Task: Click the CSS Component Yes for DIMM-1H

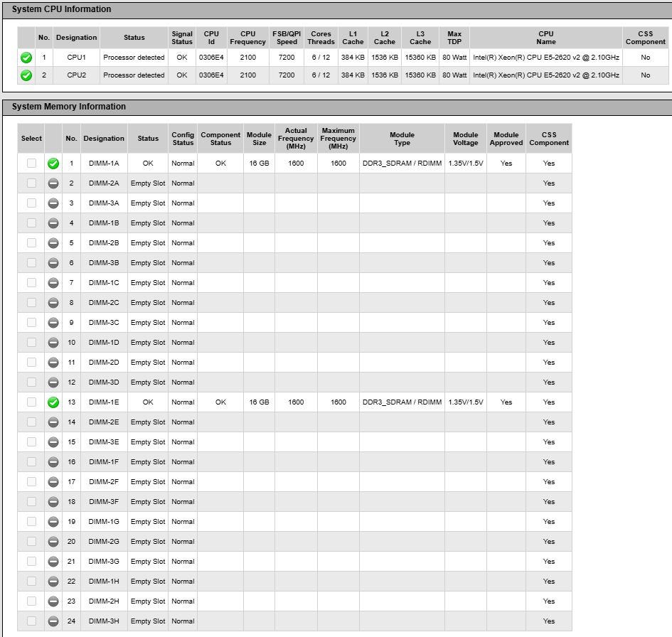Action: pyautogui.click(x=548, y=582)
